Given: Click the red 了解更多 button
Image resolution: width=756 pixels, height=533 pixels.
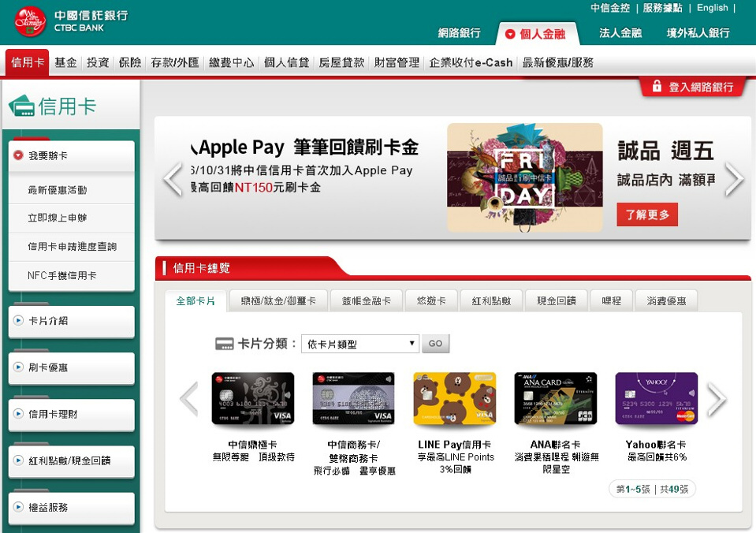Looking at the screenshot, I should [x=647, y=214].
